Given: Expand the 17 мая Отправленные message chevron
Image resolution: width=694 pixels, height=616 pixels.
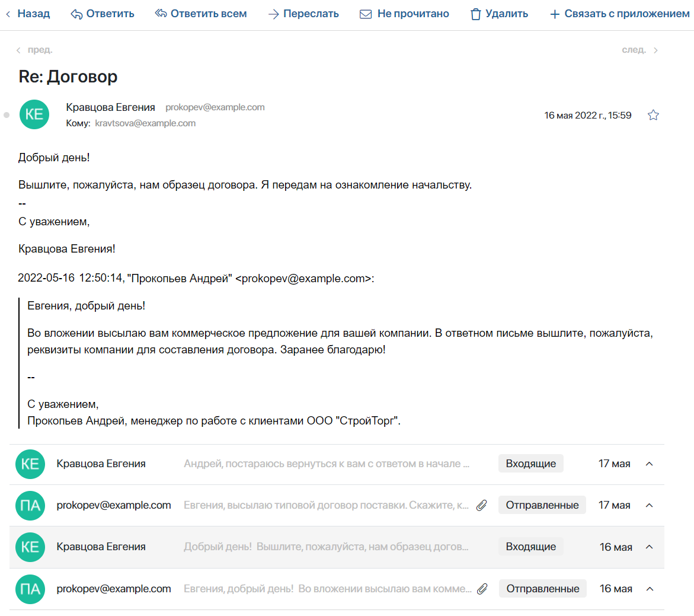Looking at the screenshot, I should (x=650, y=505).
